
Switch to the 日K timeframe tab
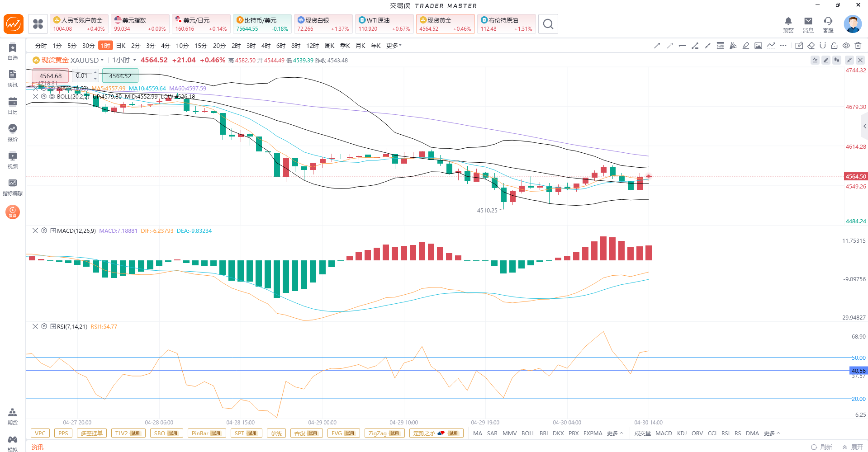[x=121, y=46]
